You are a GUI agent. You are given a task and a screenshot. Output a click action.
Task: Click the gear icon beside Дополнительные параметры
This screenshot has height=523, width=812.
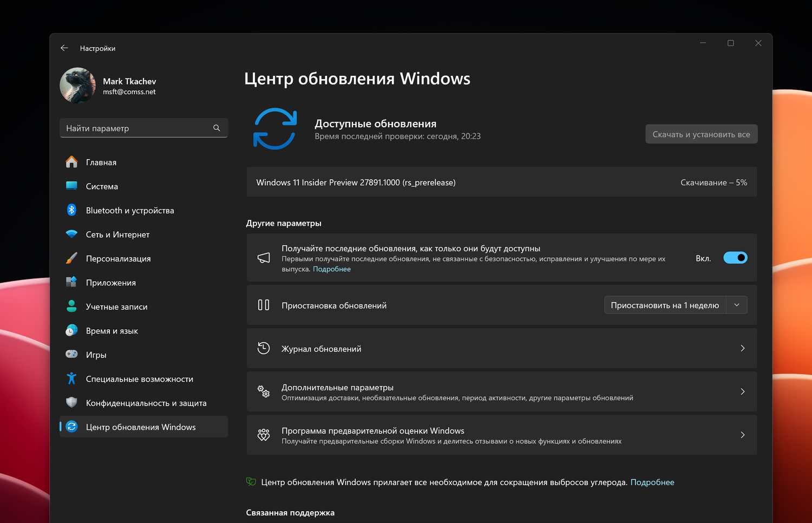(x=264, y=391)
